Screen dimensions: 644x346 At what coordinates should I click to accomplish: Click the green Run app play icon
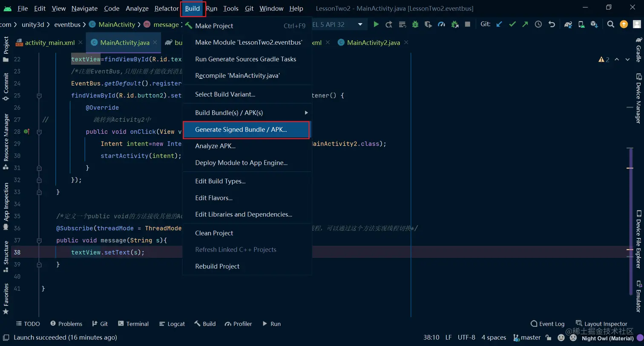376,24
